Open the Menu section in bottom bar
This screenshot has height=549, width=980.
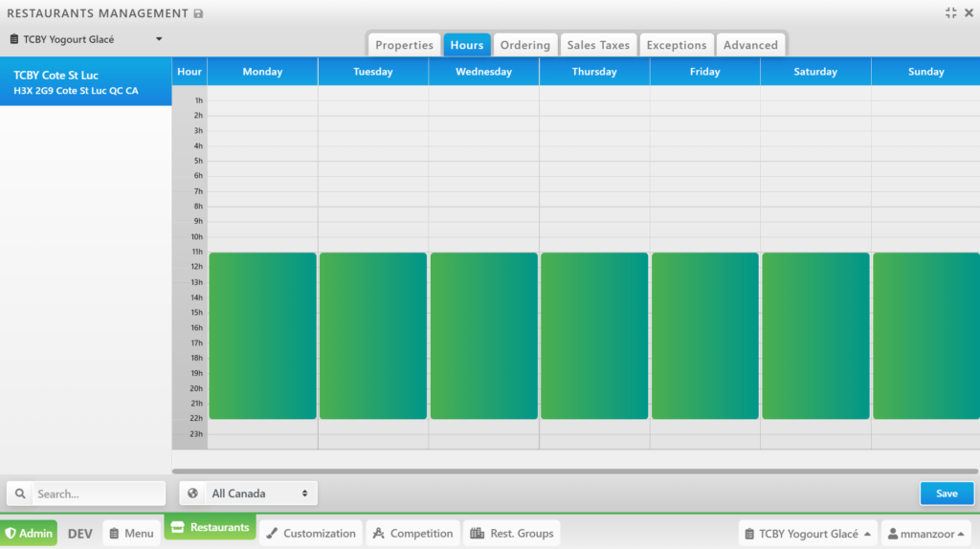pyautogui.click(x=130, y=534)
